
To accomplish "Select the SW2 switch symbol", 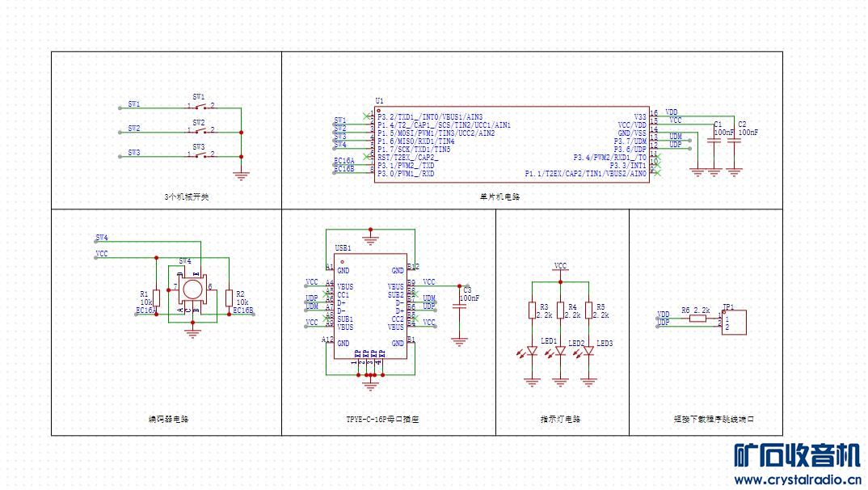I will click(200, 131).
